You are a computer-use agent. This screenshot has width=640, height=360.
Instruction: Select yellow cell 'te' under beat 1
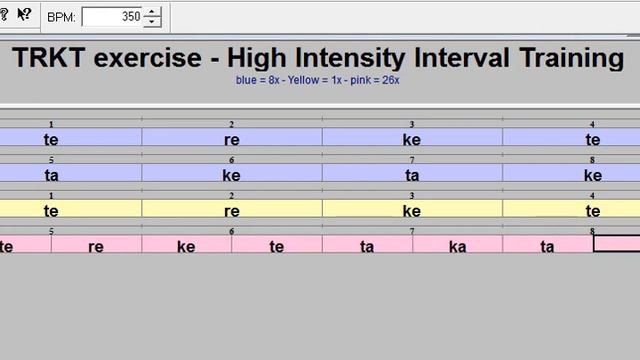pyautogui.click(x=71, y=209)
